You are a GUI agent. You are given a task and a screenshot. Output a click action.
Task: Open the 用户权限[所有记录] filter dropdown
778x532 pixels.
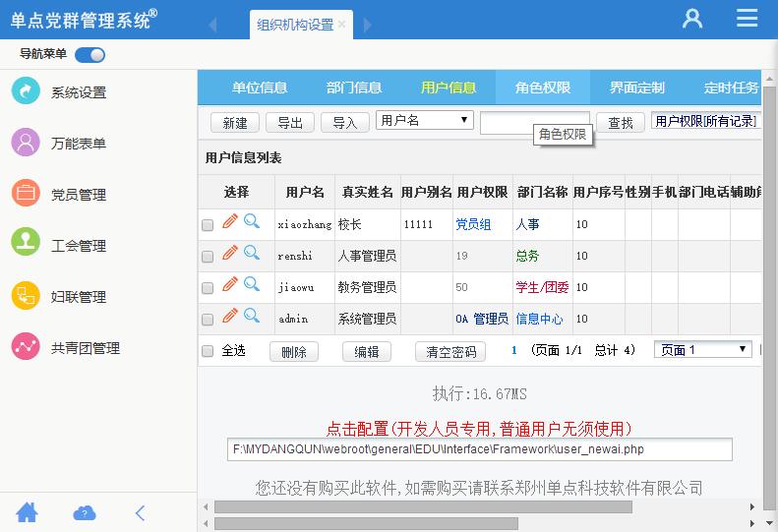click(706, 121)
